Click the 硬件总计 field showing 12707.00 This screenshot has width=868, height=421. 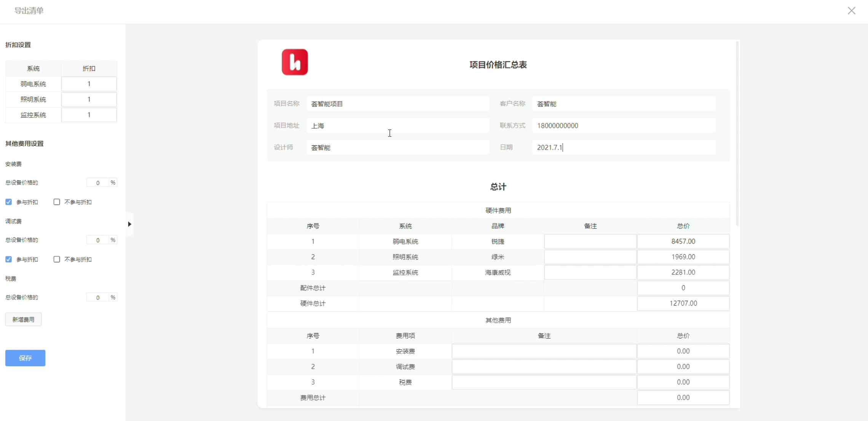pyautogui.click(x=683, y=303)
